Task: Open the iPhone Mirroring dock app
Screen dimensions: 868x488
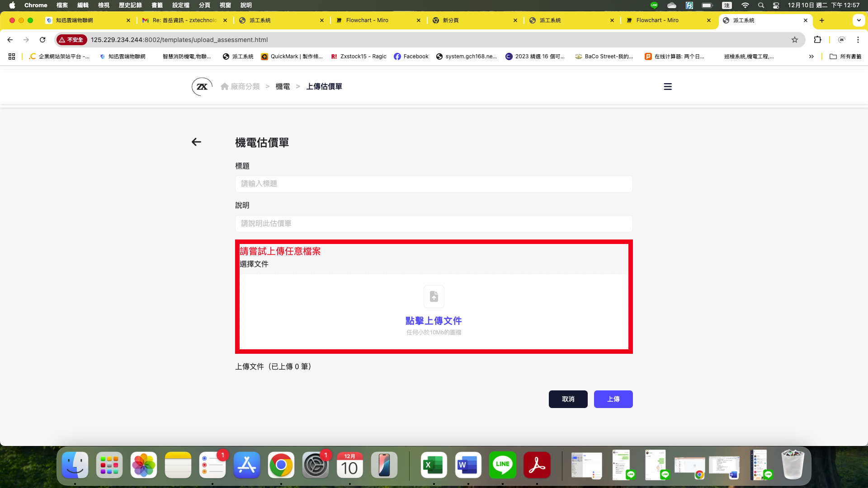Action: (x=384, y=465)
